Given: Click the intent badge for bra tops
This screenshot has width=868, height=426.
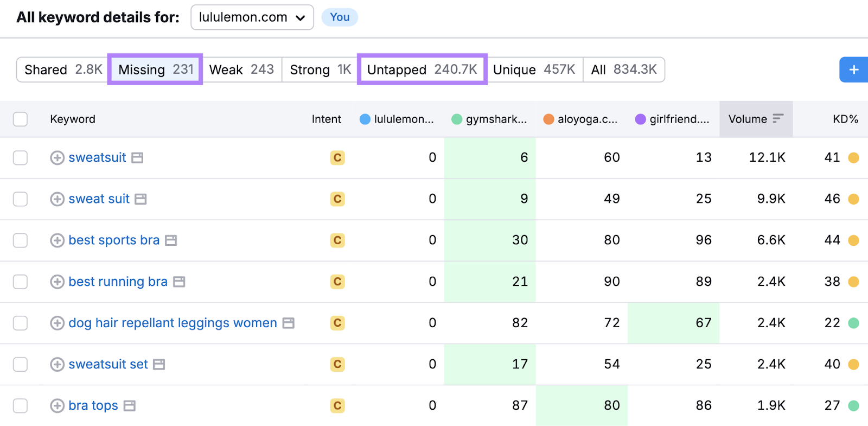Looking at the screenshot, I should [x=337, y=406].
